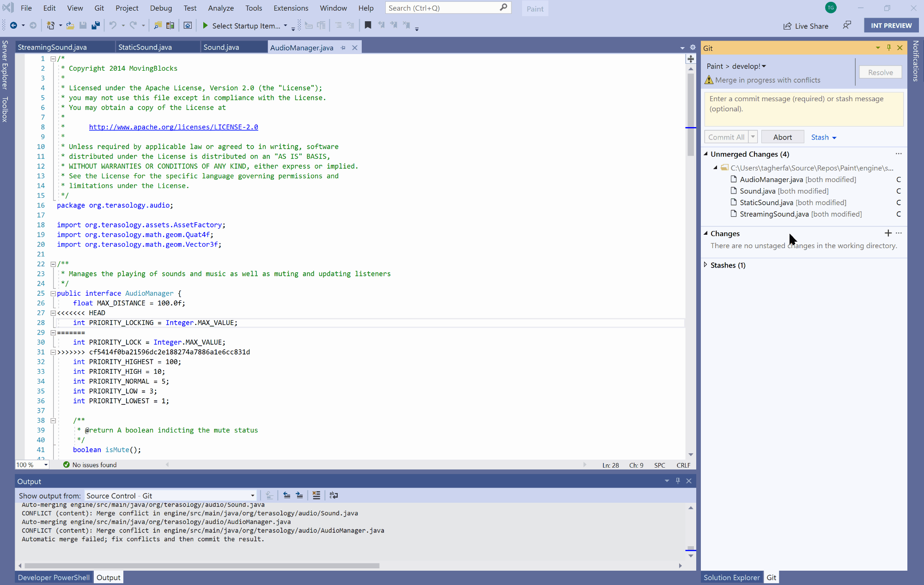Collapse the interface AudioManager code block
The height and width of the screenshot is (585, 924).
(x=53, y=293)
